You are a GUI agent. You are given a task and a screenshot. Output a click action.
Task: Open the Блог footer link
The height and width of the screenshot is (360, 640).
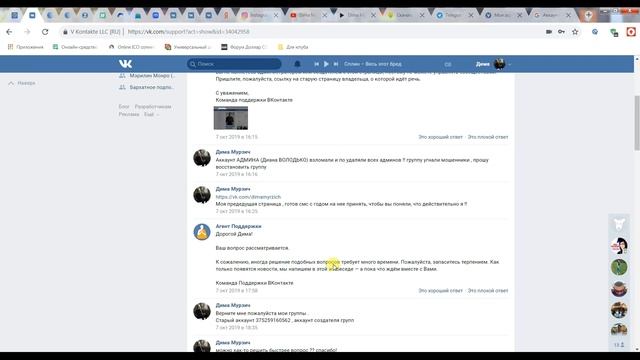point(124,107)
